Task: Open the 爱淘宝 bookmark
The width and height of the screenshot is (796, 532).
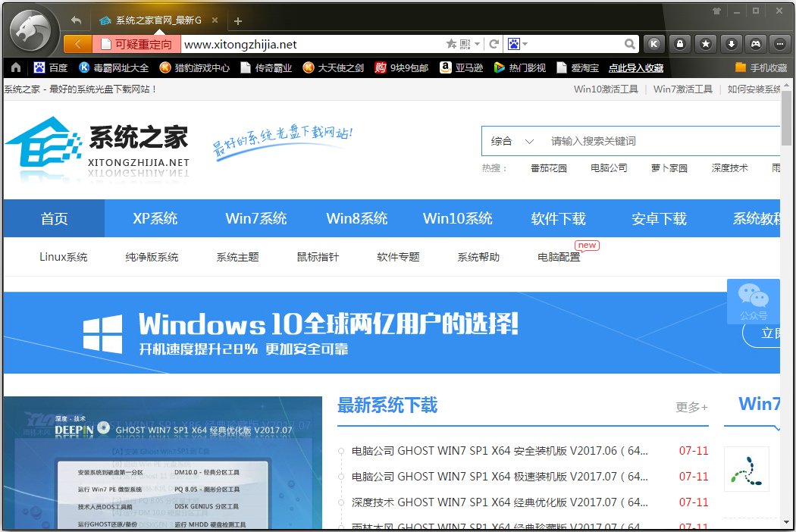Action: tap(578, 67)
